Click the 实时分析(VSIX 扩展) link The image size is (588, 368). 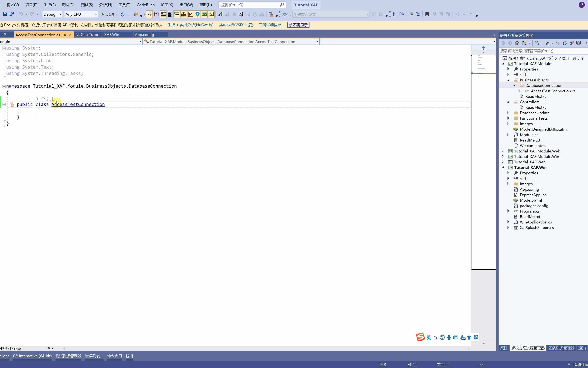(236, 25)
